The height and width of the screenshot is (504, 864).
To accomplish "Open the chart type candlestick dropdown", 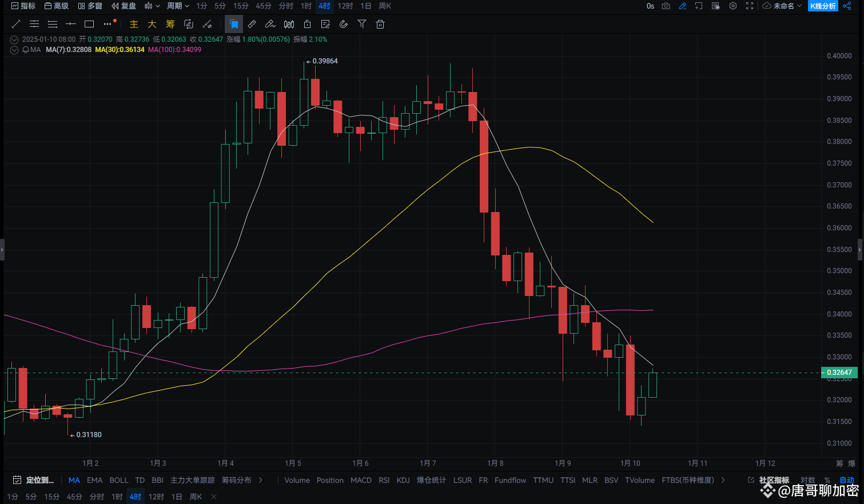I will click(x=152, y=6).
